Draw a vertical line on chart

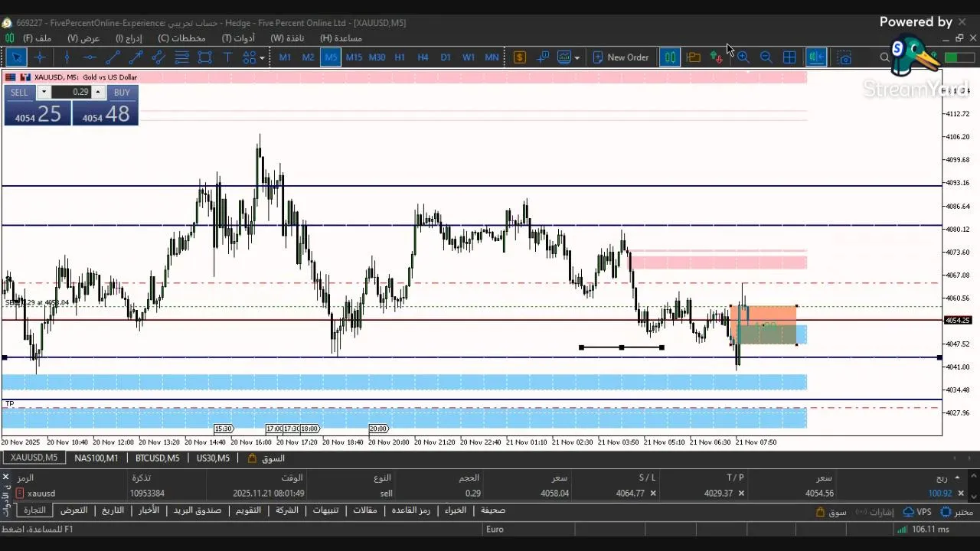67,57
